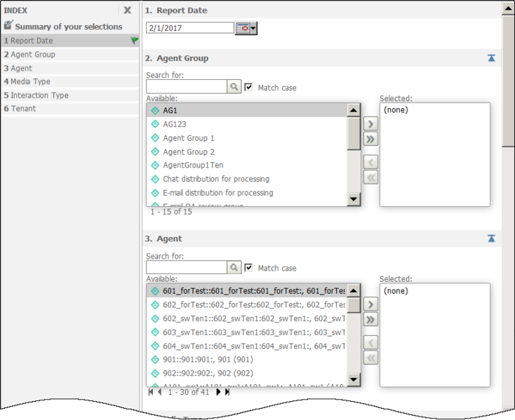This screenshot has height=420, width=515.
Task: Select the 604_swTen1 agent entry
Action: point(247,346)
